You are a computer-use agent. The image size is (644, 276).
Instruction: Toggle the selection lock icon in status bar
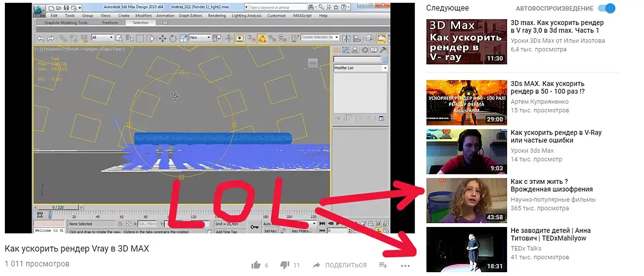click(x=120, y=224)
